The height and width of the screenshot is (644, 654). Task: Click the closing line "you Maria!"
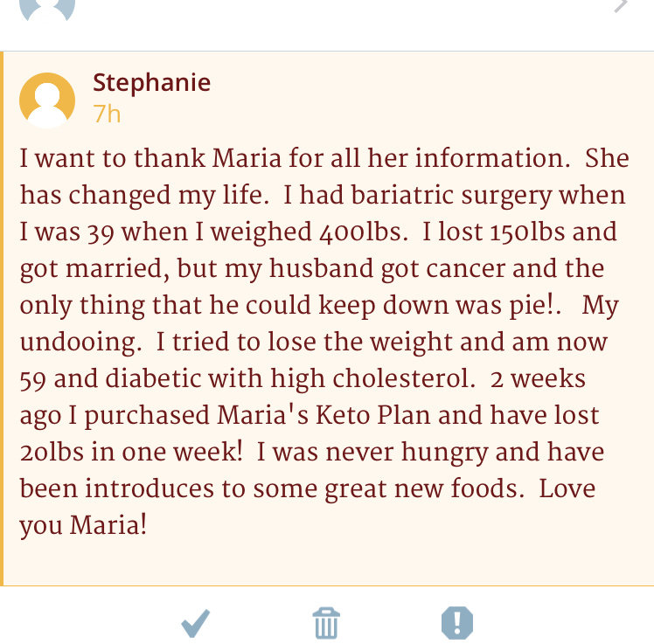coord(83,525)
